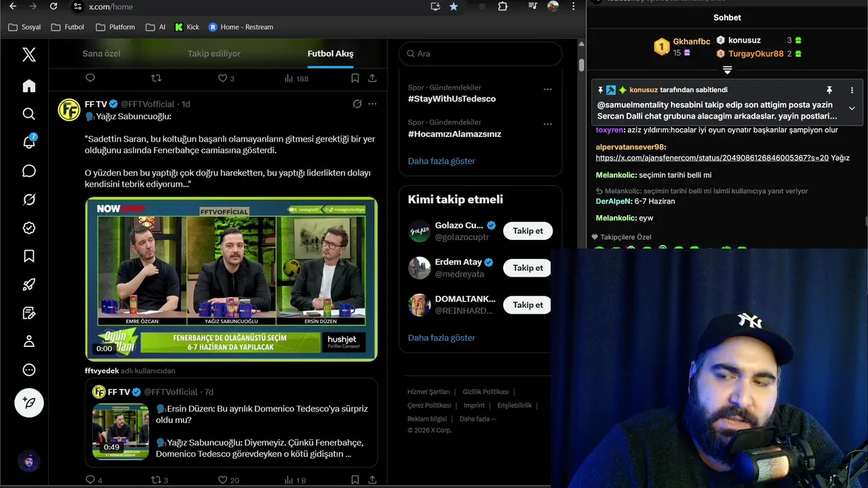Collapse chat leaderboard arrow
The width and height of the screenshot is (868, 488).
tap(727, 70)
